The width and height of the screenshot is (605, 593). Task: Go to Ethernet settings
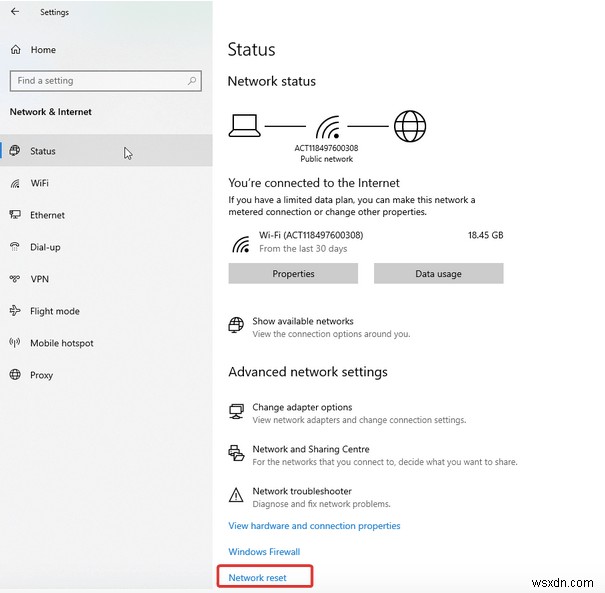[106, 215]
